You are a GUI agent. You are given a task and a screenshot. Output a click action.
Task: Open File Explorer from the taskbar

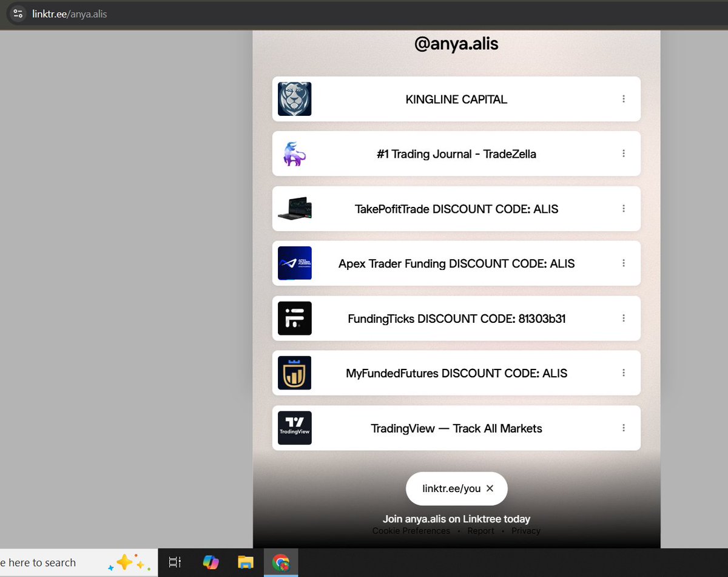coord(246,562)
